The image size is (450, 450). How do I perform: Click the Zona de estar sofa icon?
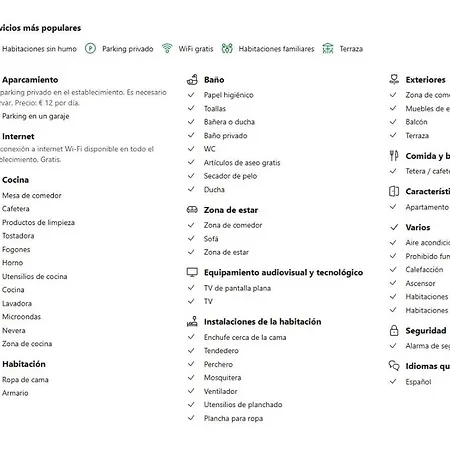pos(192,210)
